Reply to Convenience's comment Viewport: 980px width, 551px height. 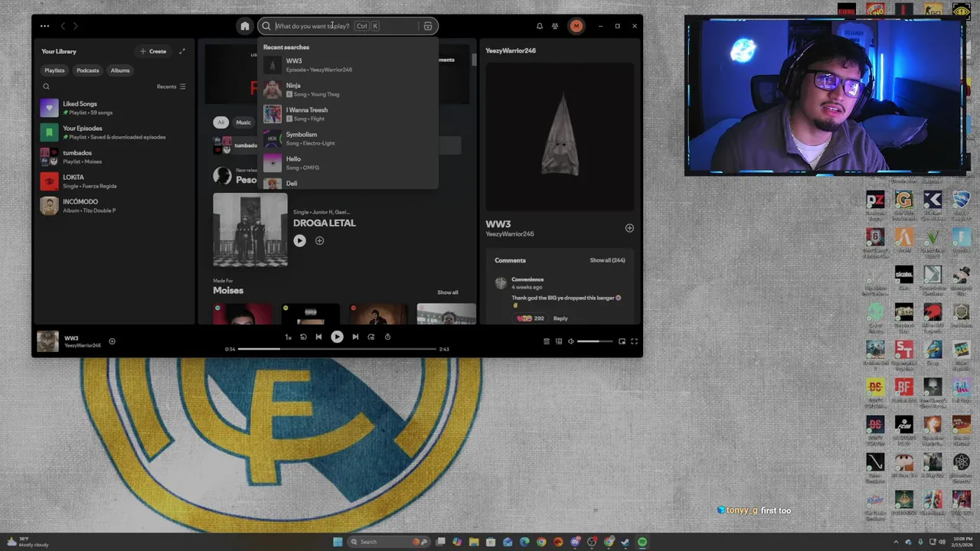pyautogui.click(x=560, y=318)
